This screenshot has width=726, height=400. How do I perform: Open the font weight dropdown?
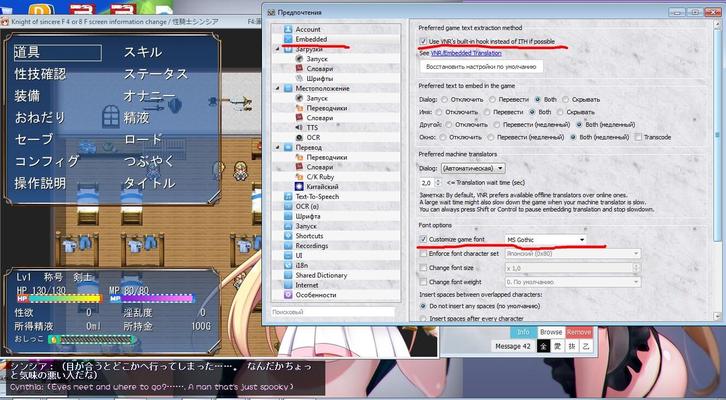point(573,282)
